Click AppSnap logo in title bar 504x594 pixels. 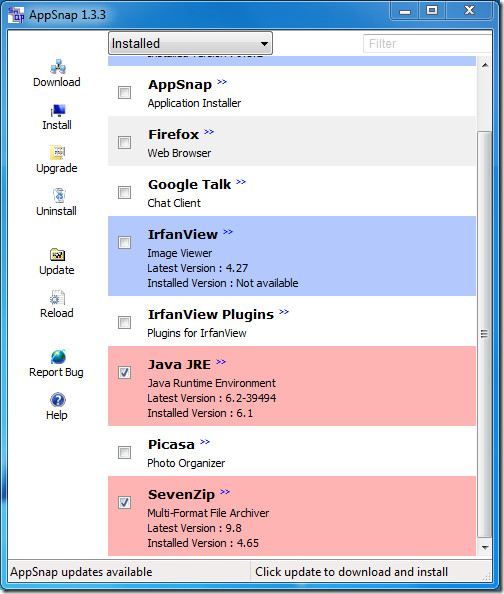[16, 15]
